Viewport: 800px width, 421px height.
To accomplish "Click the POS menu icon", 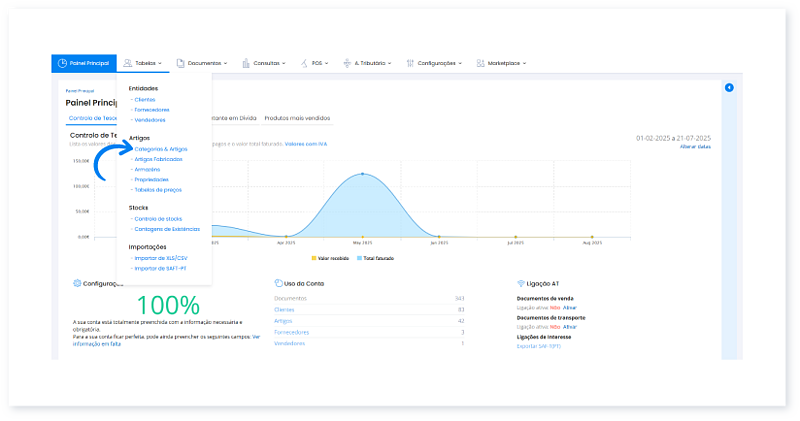I will pyautogui.click(x=305, y=63).
